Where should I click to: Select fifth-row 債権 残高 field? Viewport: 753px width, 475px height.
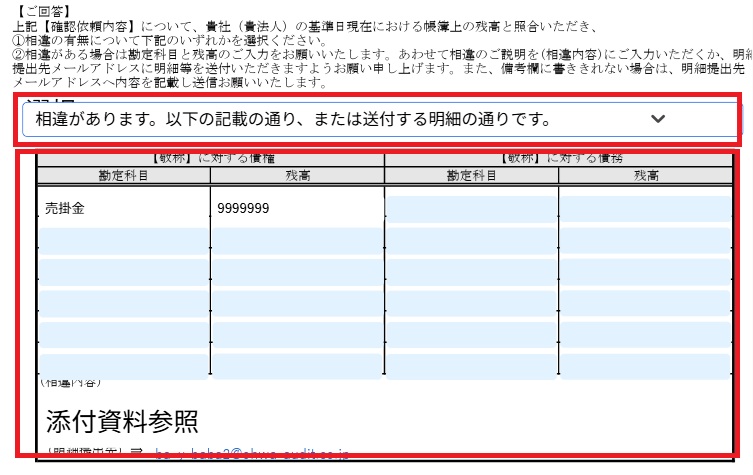[296, 335]
